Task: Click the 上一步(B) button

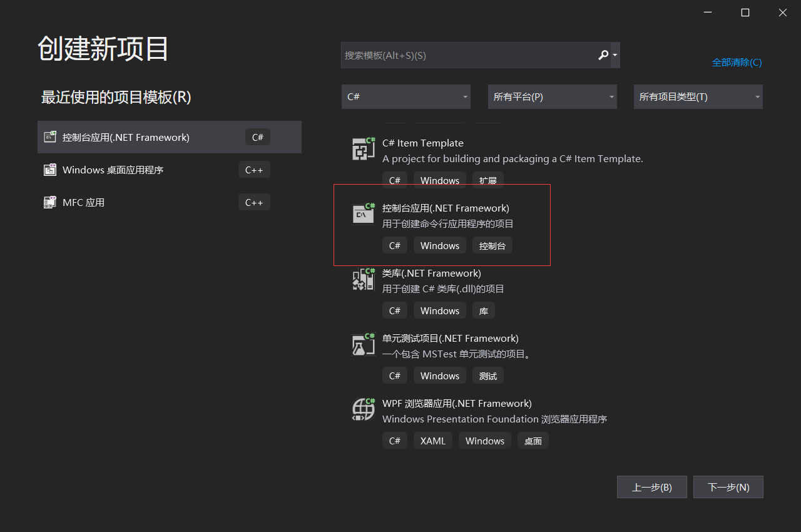Action: (652, 487)
